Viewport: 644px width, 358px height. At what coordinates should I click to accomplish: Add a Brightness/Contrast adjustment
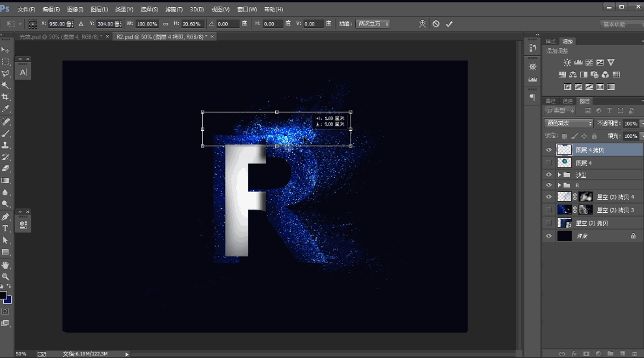[x=567, y=62]
